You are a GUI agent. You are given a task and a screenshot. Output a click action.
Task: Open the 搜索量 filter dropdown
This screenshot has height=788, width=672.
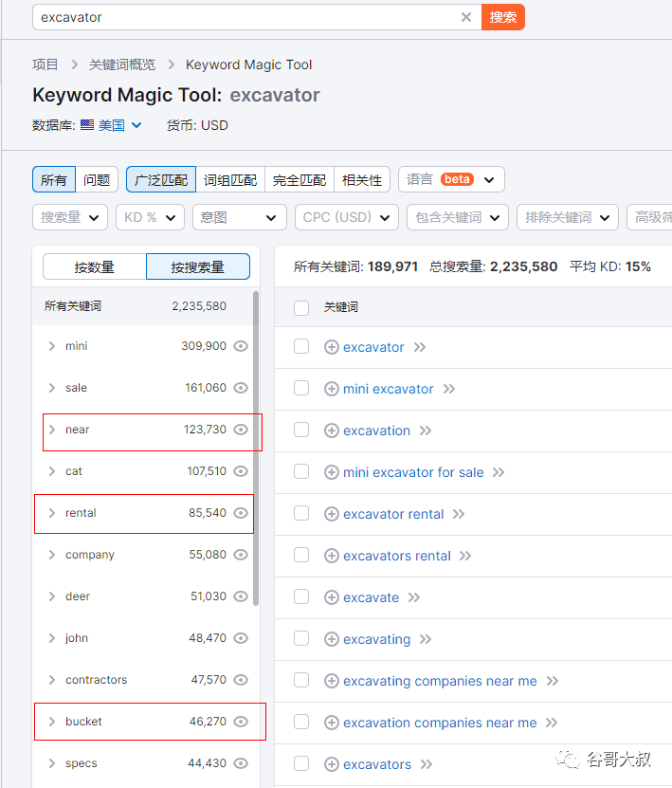[x=70, y=217]
